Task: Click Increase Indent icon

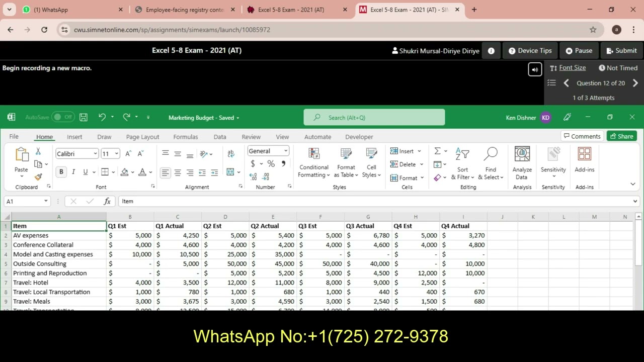Action: [214, 172]
